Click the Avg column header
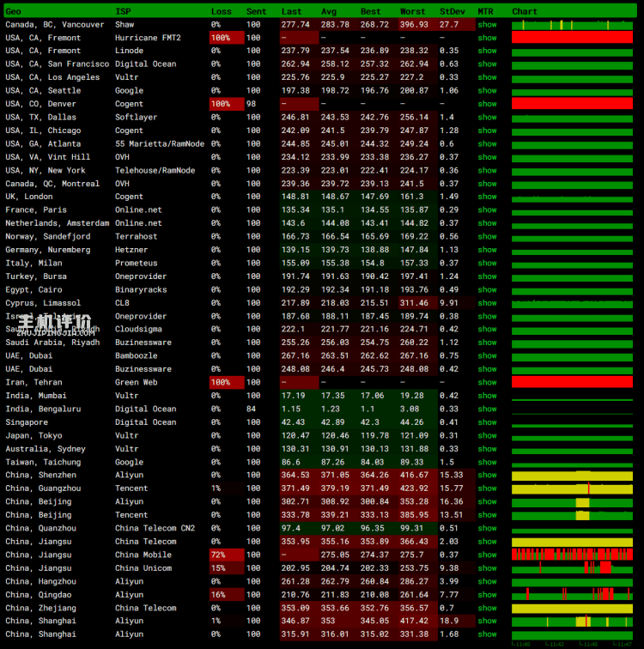Screen dimensions: 644x649 (x=329, y=12)
